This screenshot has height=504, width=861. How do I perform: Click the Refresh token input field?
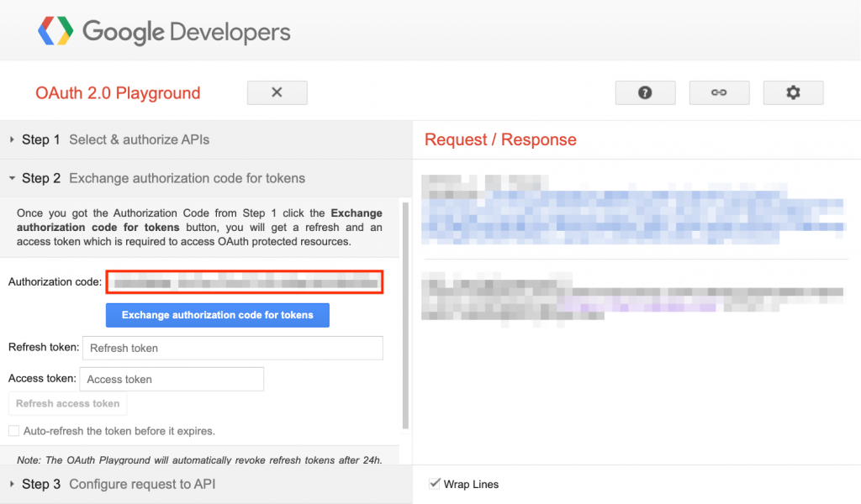click(x=233, y=349)
